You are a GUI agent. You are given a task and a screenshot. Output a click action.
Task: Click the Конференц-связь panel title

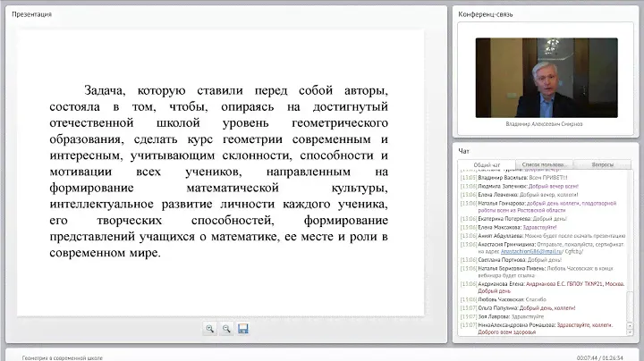[x=484, y=14]
